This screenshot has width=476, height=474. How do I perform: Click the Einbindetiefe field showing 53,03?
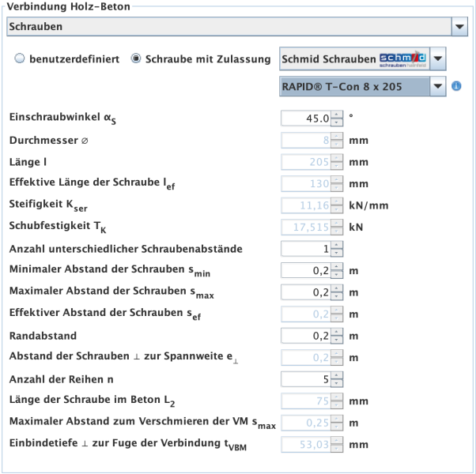click(306, 444)
